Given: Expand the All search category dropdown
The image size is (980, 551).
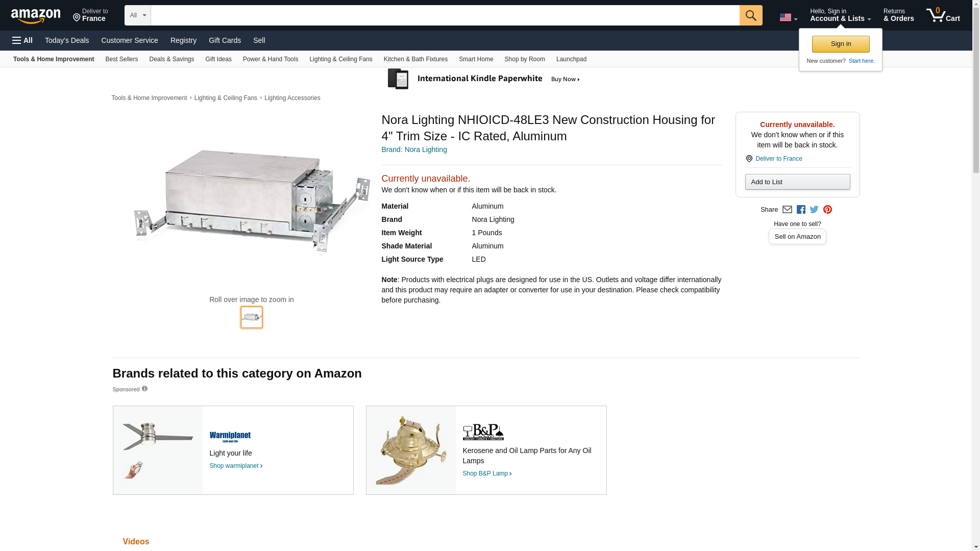Looking at the screenshot, I should (x=137, y=15).
